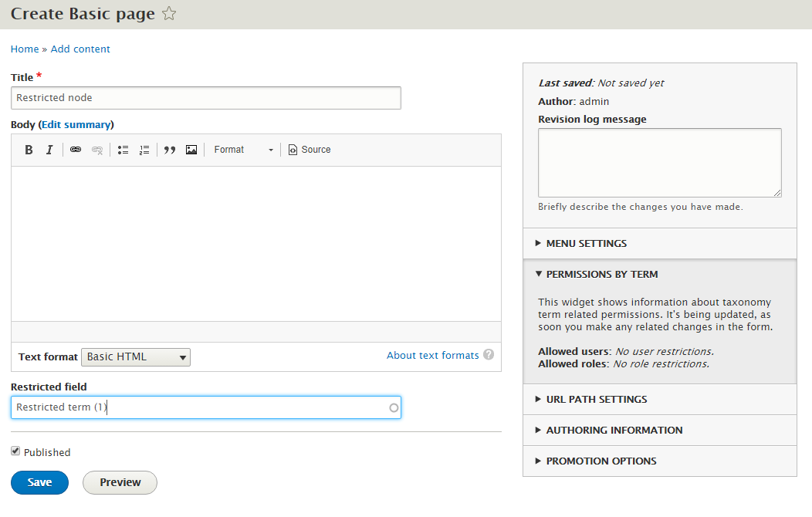
Task: Click the Save button
Action: (39, 482)
